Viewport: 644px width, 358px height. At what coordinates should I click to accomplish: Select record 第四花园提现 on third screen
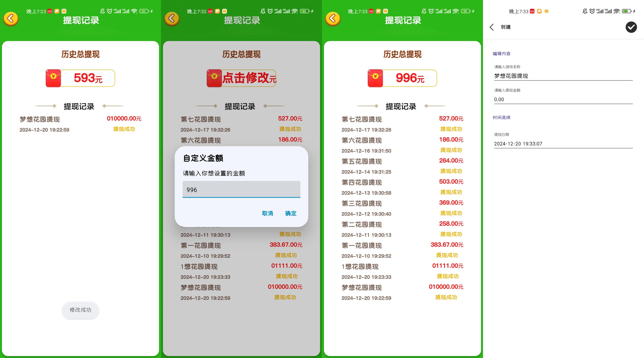point(402,187)
